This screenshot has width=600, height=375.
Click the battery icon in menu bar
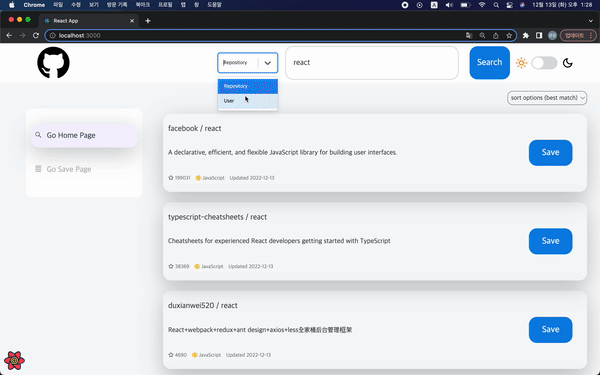[x=465, y=5]
